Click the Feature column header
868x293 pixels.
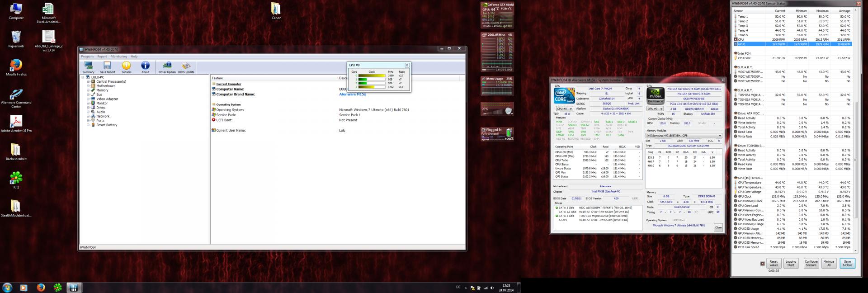coord(274,78)
